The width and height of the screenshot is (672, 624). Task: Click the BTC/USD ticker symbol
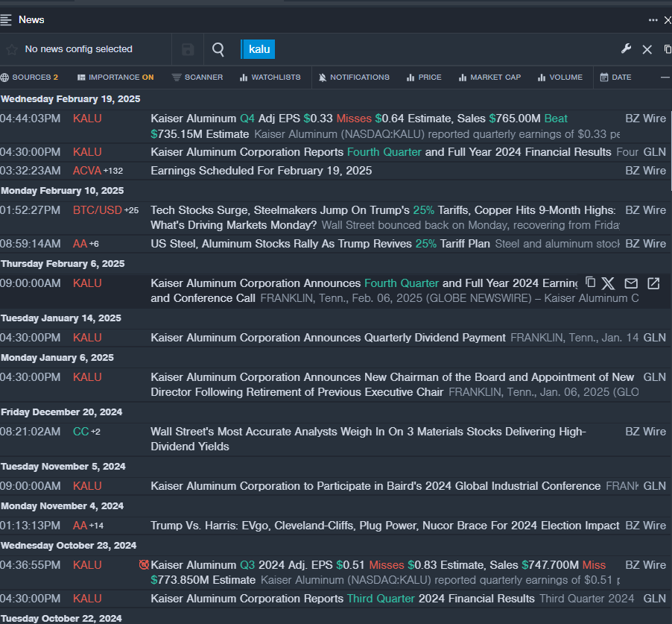(x=97, y=210)
